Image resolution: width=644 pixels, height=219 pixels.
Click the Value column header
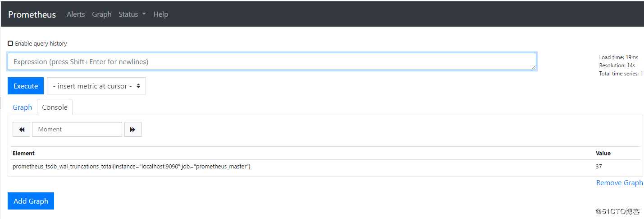[x=603, y=153]
